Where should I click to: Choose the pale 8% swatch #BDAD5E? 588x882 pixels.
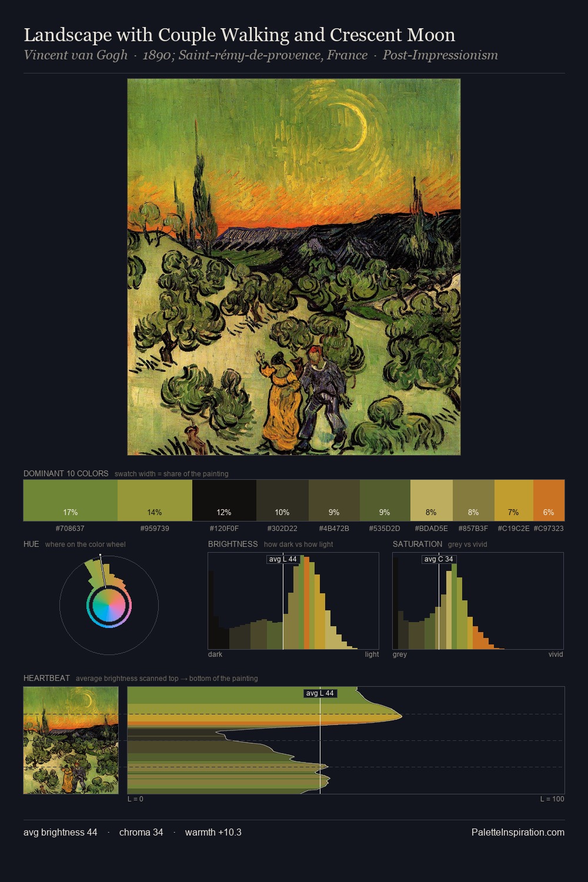(x=431, y=500)
